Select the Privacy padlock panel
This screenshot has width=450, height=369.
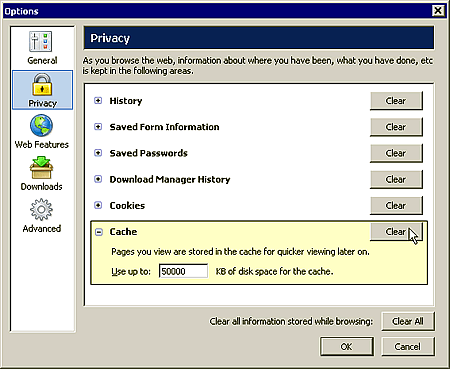42,90
